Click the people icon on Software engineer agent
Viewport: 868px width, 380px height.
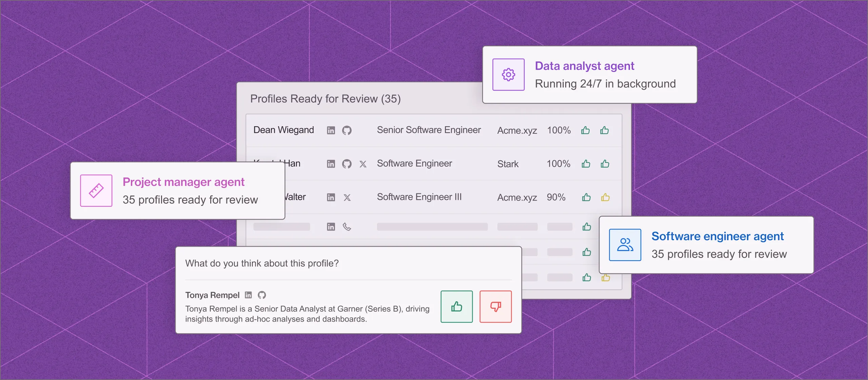625,245
